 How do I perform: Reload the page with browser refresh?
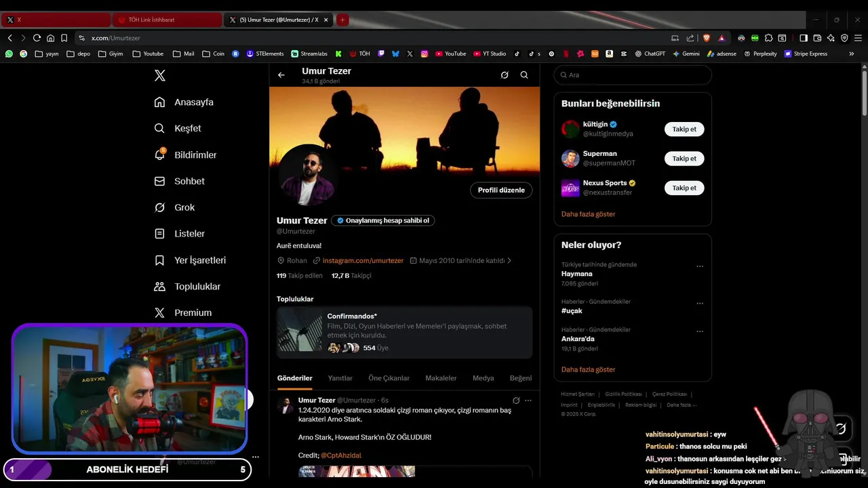coord(37,38)
